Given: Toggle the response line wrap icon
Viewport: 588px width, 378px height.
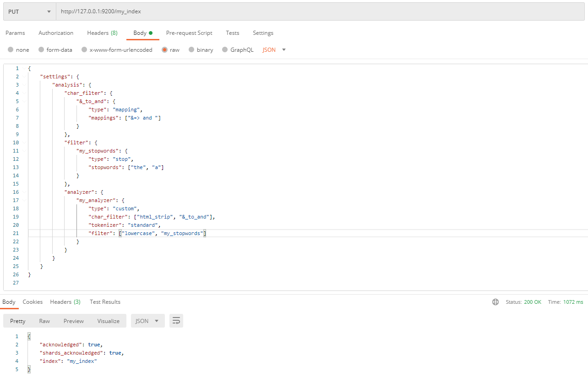Looking at the screenshot, I should click(x=176, y=321).
